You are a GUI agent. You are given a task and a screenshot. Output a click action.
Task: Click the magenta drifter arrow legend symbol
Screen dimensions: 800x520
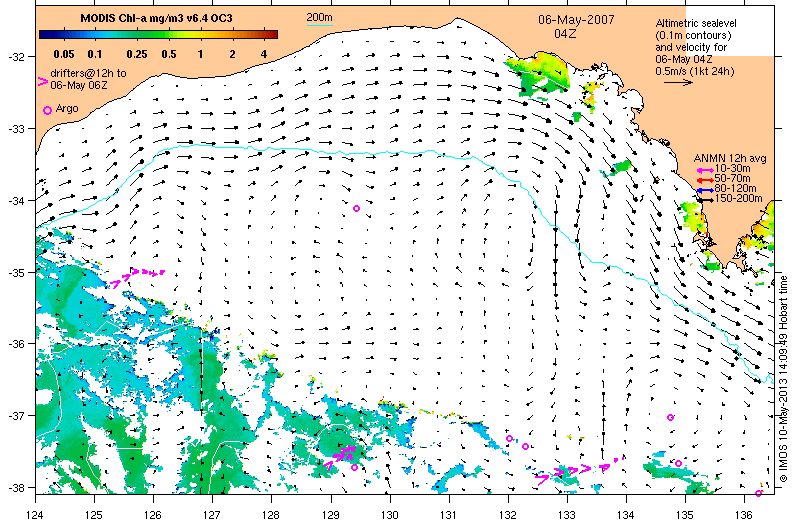click(43, 81)
